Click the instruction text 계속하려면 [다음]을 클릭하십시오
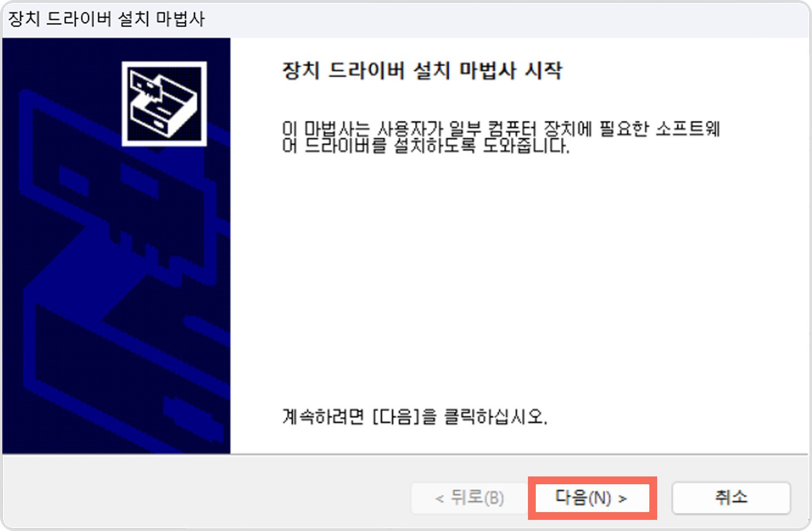812x531 pixels. click(x=415, y=416)
